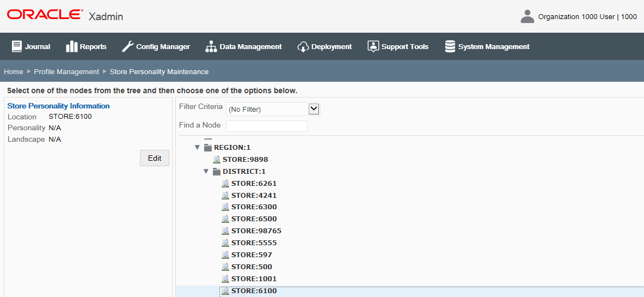This screenshot has height=297, width=644.
Task: Select the DISTRICT:1 node label
Action: coord(244,171)
